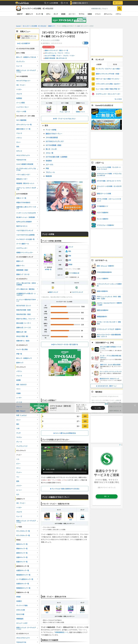
Task: Click the 蒼角 character icon
Action: click(71, 608)
